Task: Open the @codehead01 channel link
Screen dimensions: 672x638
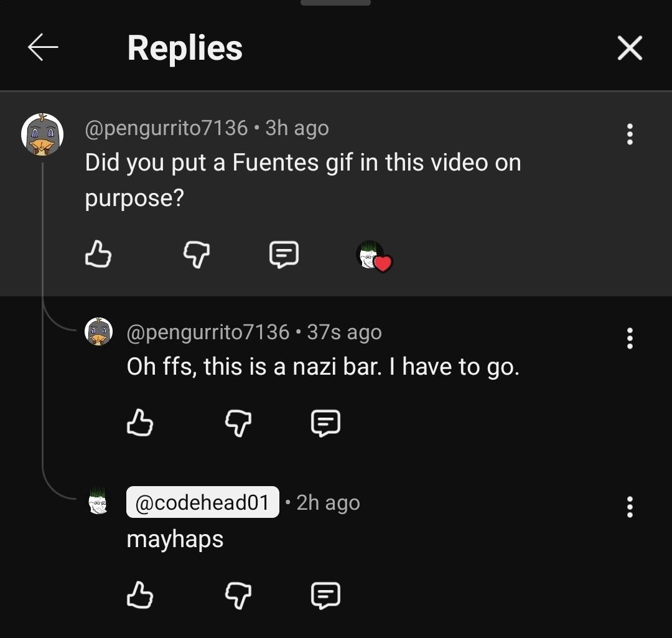Action: point(202,502)
